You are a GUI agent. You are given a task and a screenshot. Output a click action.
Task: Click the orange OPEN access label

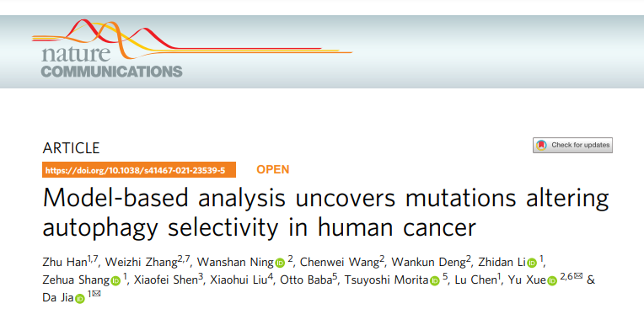[x=273, y=169]
